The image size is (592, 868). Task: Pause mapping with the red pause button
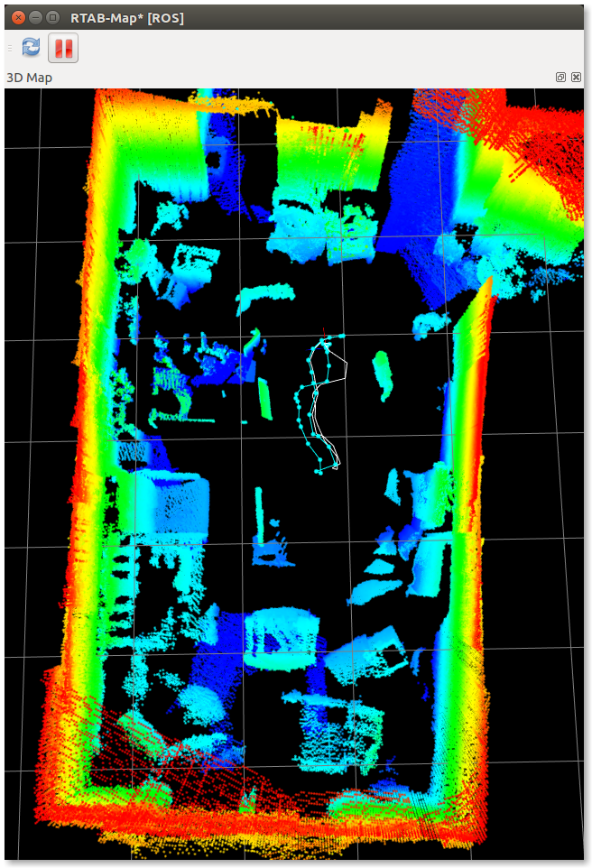(63, 48)
